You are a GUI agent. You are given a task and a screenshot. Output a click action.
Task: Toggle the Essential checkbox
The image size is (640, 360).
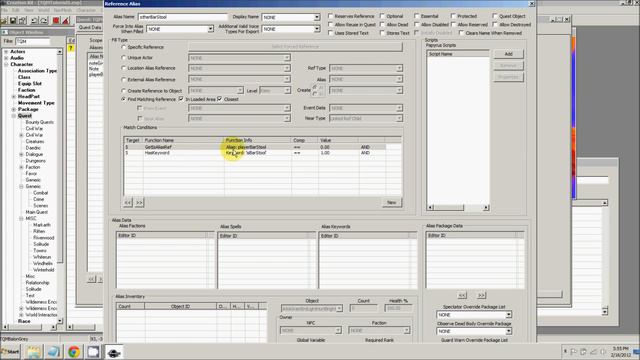416,16
